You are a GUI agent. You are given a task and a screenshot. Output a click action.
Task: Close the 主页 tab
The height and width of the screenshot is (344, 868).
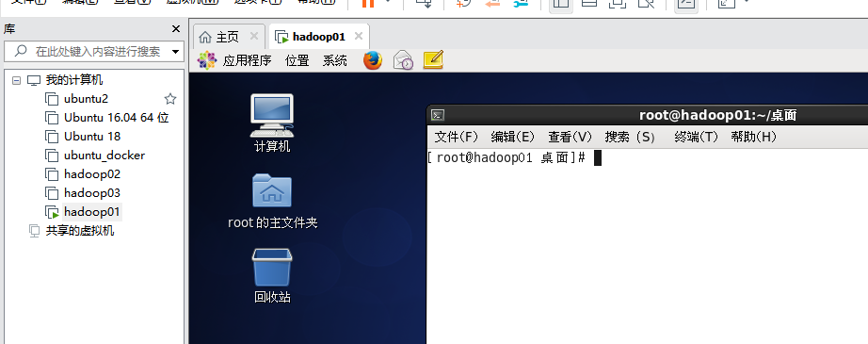click(x=254, y=36)
